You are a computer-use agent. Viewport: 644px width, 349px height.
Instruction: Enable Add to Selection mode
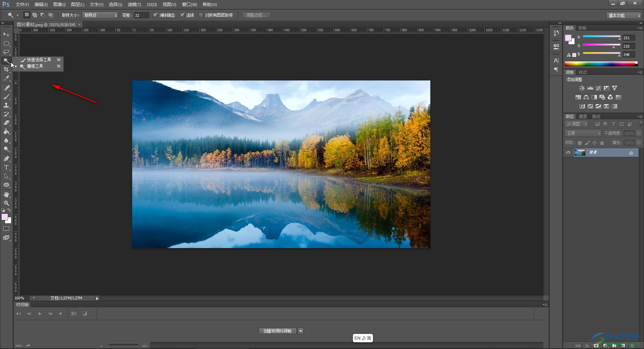click(35, 15)
